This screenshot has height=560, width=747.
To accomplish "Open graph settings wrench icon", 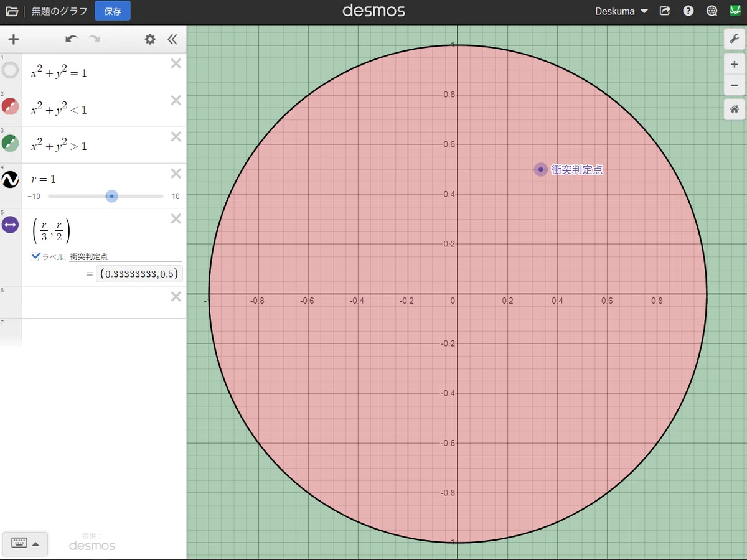I will pyautogui.click(x=735, y=39).
